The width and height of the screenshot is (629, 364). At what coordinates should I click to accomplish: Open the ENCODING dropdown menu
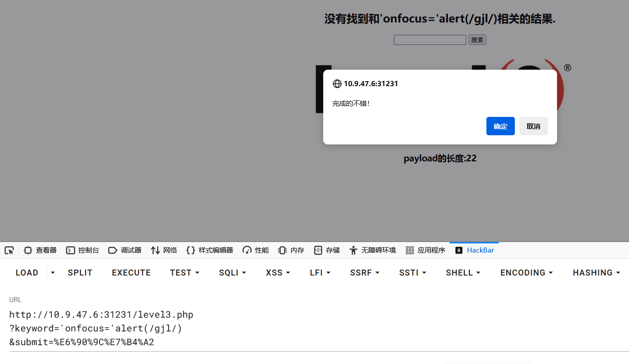click(x=527, y=273)
